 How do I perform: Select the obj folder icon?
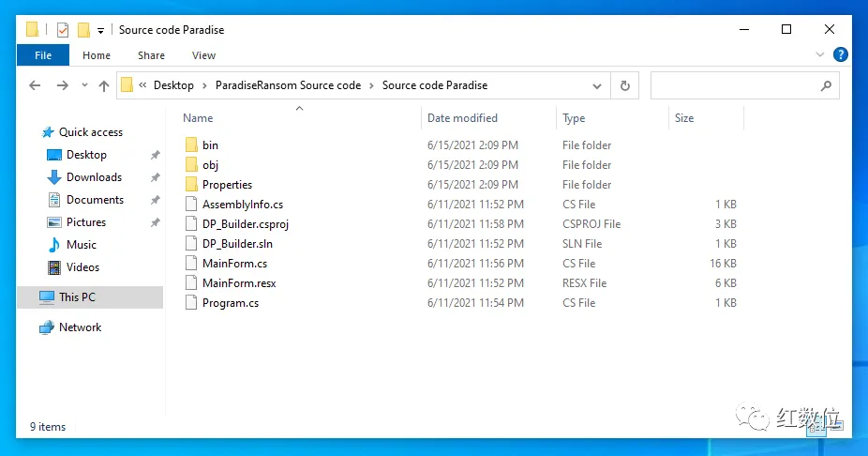(x=191, y=165)
